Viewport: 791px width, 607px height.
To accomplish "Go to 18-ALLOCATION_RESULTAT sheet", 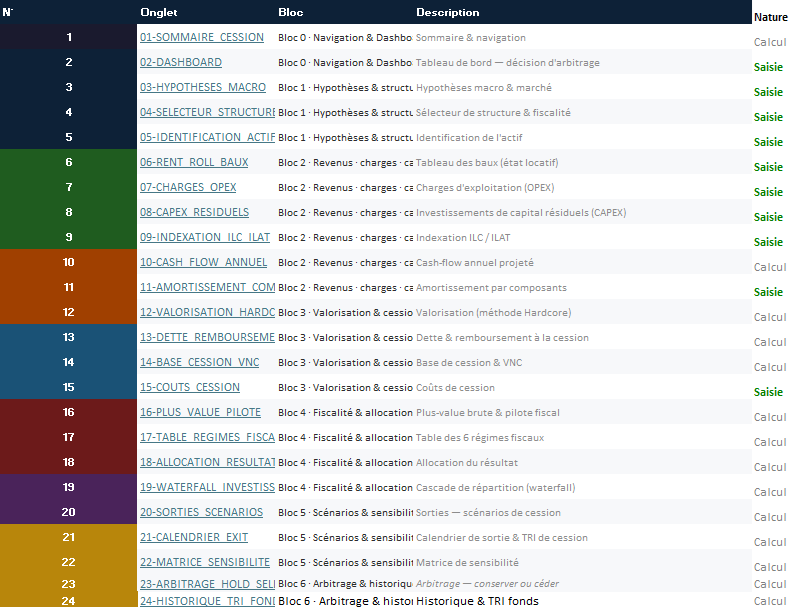I will pos(207,462).
